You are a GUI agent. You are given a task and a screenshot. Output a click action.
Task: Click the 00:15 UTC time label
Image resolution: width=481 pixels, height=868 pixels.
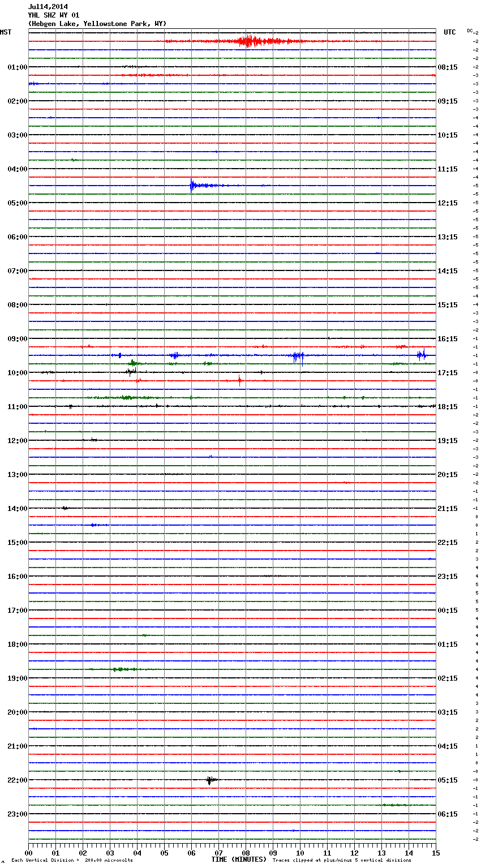click(x=448, y=611)
